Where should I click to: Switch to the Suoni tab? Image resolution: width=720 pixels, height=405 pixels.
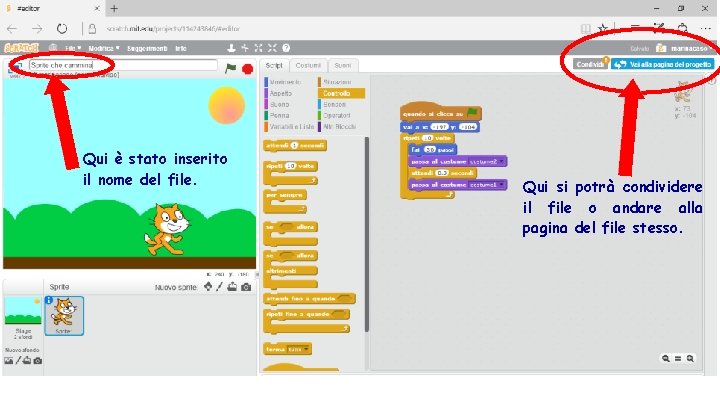pyautogui.click(x=343, y=66)
